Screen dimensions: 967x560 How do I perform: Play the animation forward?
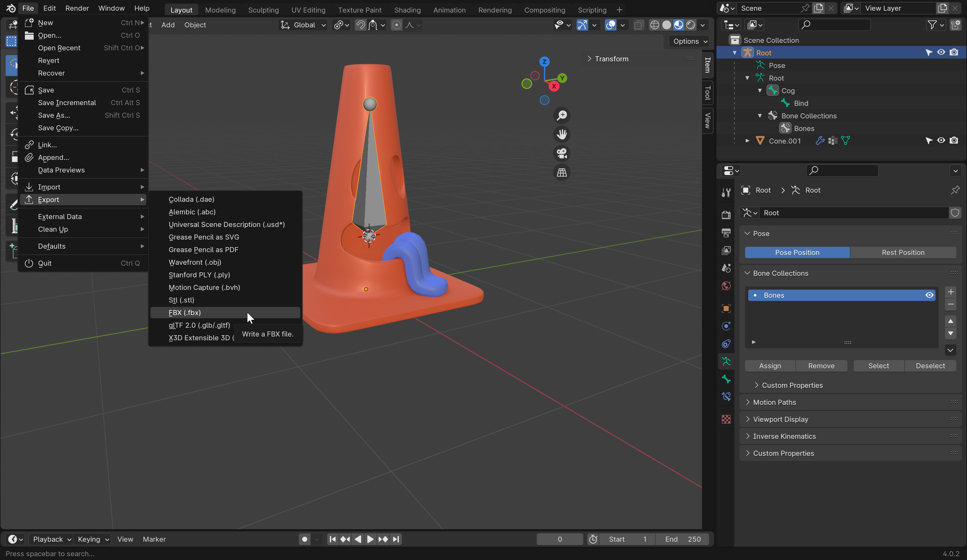pos(370,539)
